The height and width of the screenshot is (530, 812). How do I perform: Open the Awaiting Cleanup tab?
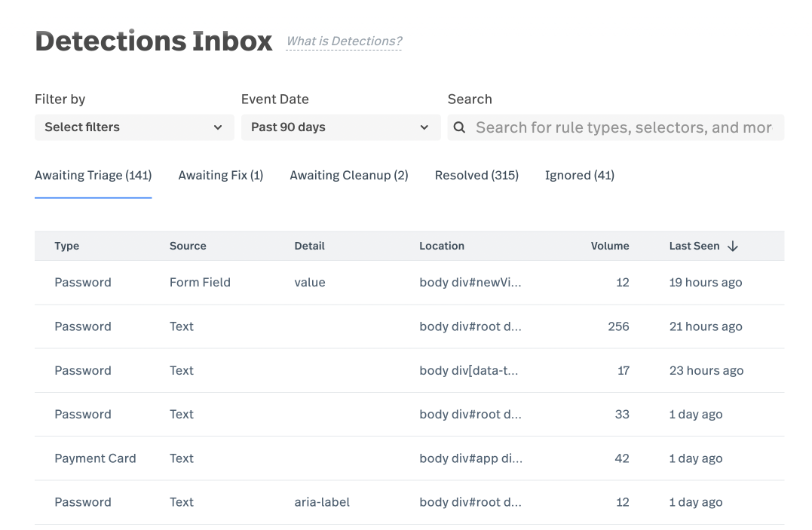(349, 176)
